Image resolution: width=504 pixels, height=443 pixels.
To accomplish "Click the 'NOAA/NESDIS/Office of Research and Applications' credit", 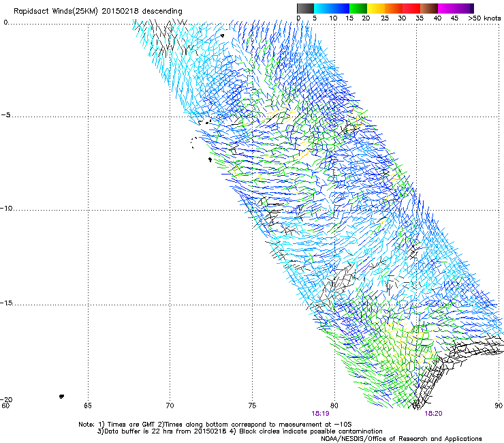I will click(x=401, y=439).
